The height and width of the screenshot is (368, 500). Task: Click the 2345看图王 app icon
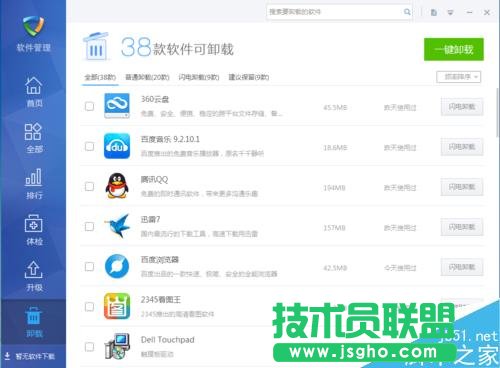tap(117, 306)
